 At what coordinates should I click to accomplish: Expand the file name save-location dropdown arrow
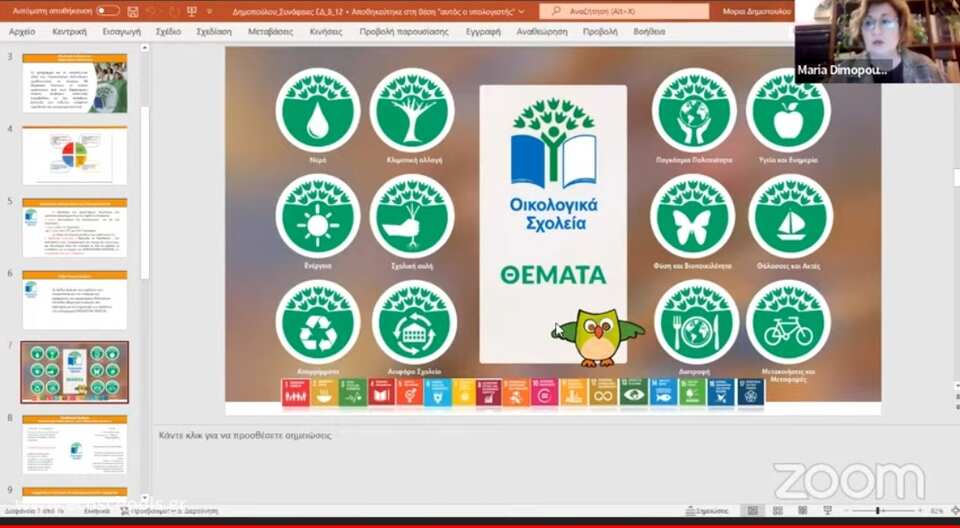tap(521, 12)
